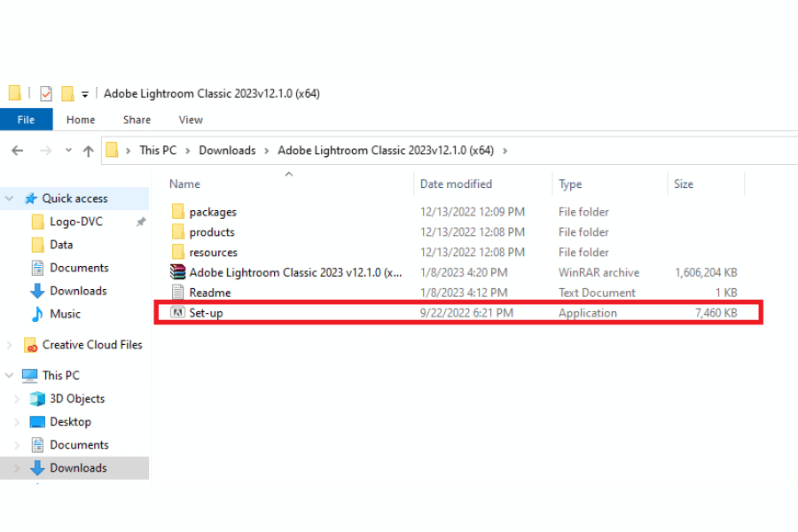Sort files by Date modified column
798x532 pixels.
[456, 184]
